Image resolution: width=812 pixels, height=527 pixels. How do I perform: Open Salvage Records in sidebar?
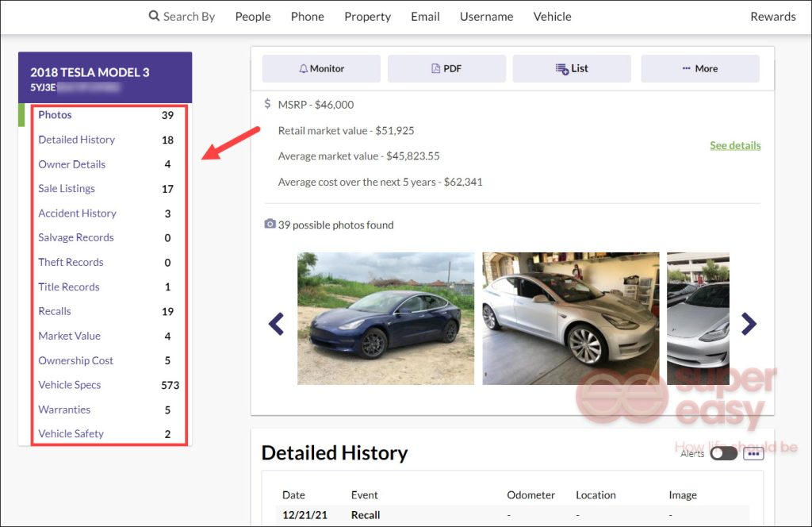pos(75,237)
